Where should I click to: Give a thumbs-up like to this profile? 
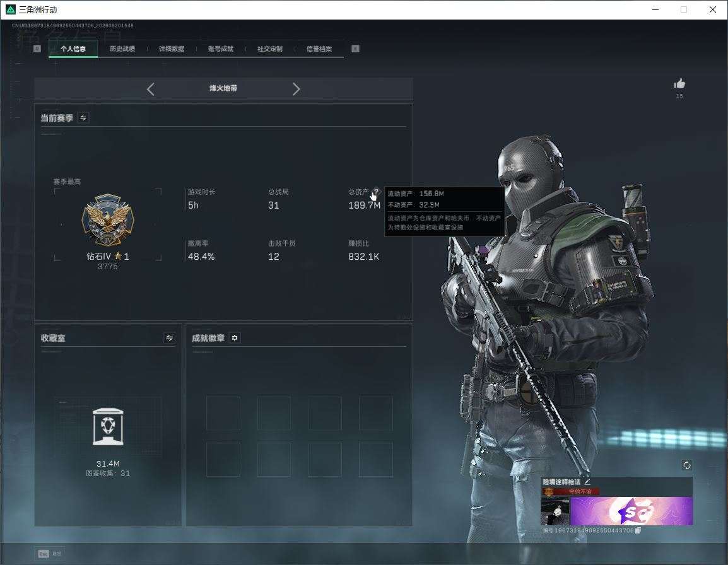pos(679,84)
